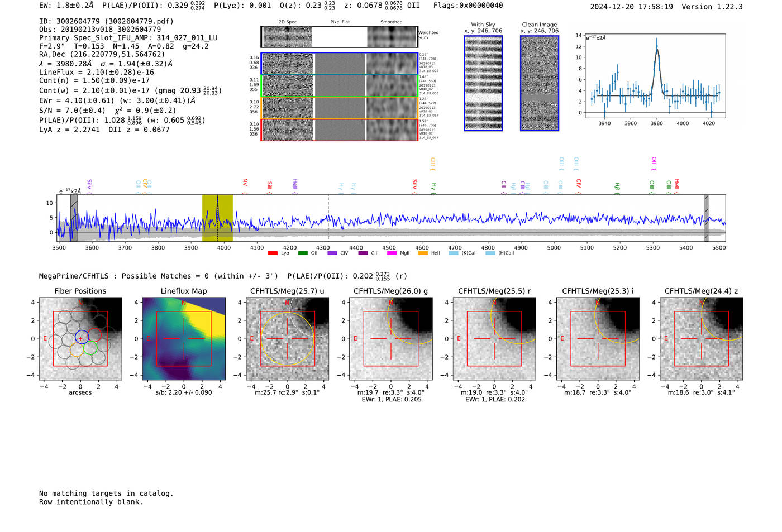Click the dashed vertical marker near 4300
Viewport: 782px width, 532px height.
tap(328, 218)
